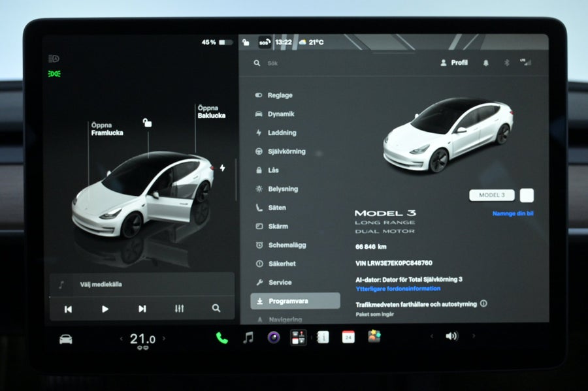Image resolution: width=588 pixels, height=391 pixels.
Task: Tap the green parking lights indicator
Action: [x=54, y=74]
